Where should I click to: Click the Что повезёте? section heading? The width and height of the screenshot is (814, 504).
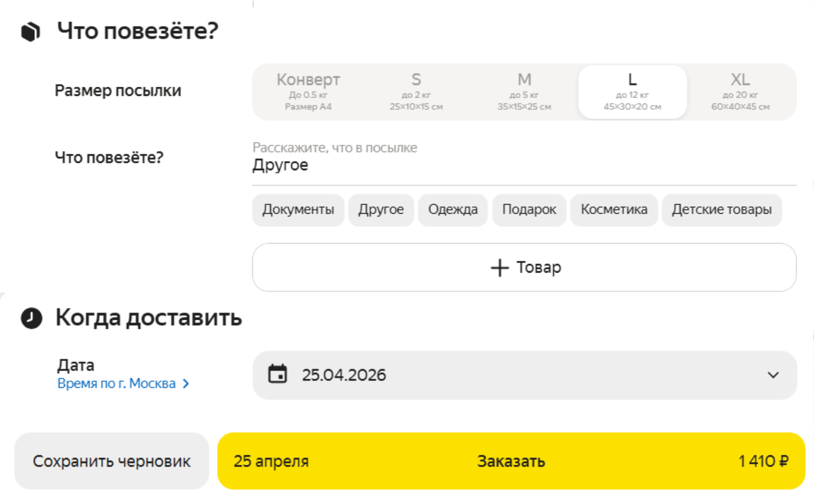(x=138, y=31)
